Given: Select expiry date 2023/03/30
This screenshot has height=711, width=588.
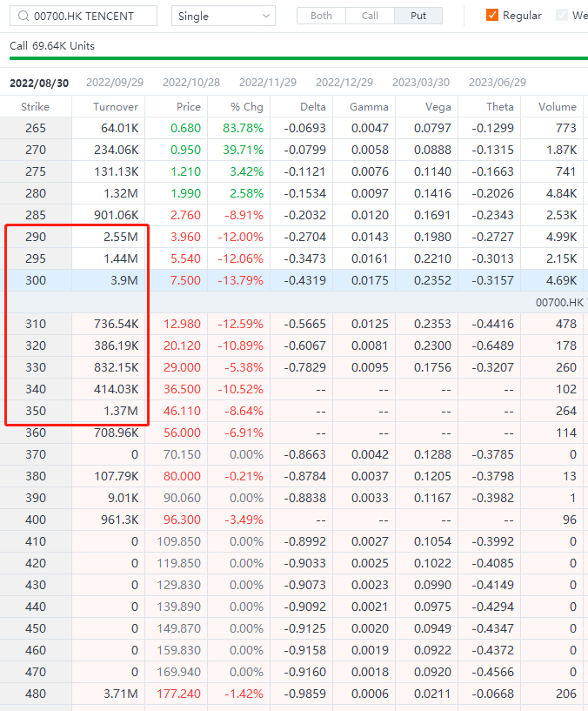Looking at the screenshot, I should 421,83.
